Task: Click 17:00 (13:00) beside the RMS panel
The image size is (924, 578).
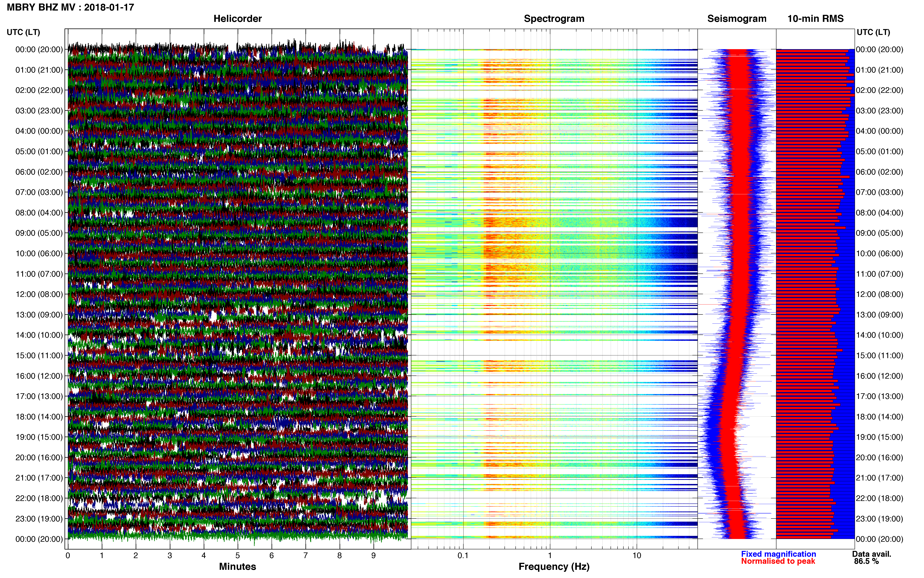Action: [x=880, y=396]
